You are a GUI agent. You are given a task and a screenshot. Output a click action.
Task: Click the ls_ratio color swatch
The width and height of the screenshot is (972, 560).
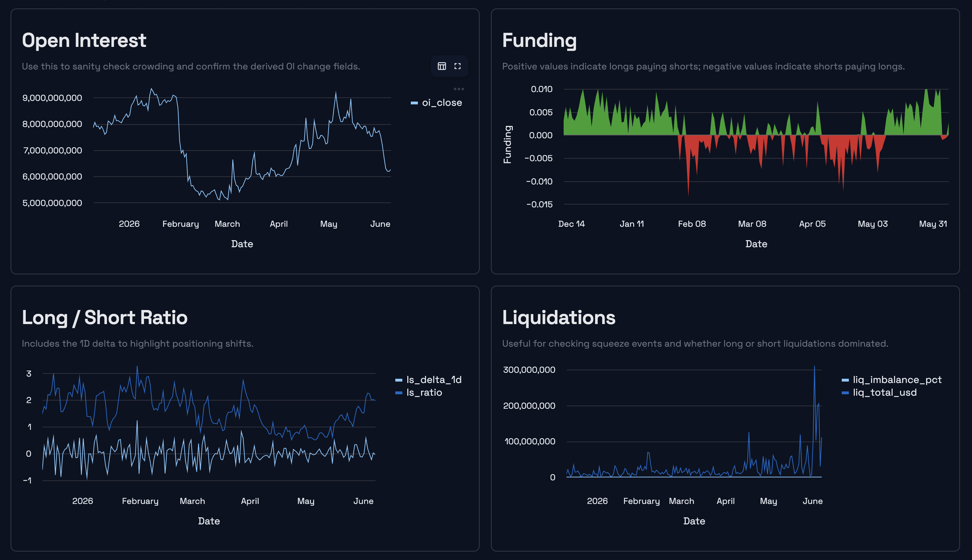pyautogui.click(x=399, y=393)
